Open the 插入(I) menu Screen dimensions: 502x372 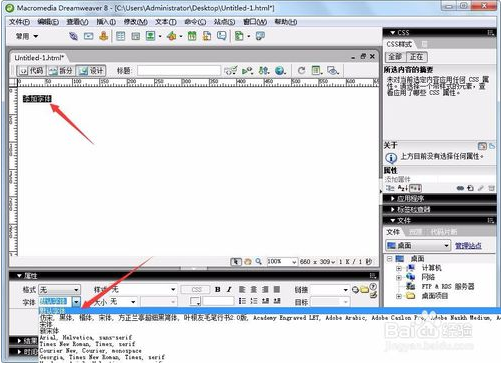pyautogui.click(x=106, y=22)
